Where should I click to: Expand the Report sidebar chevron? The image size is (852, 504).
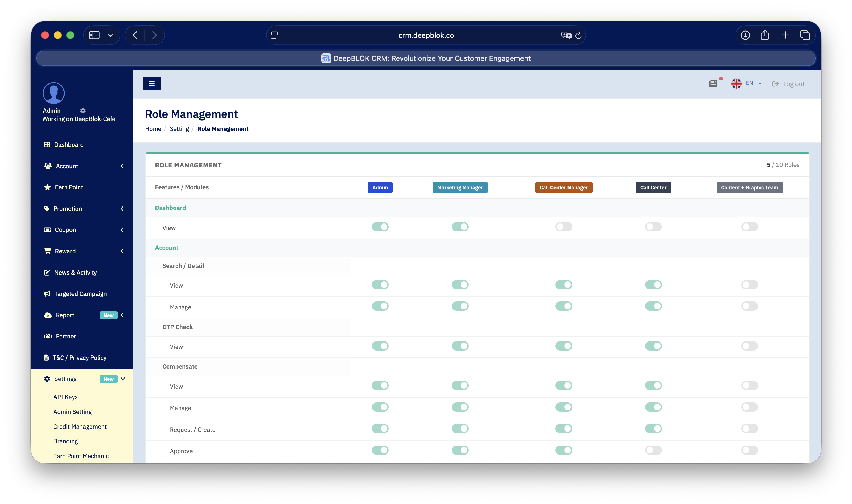click(x=122, y=315)
